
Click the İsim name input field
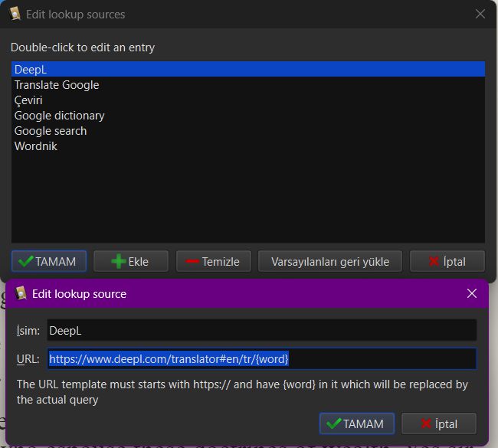coord(262,331)
